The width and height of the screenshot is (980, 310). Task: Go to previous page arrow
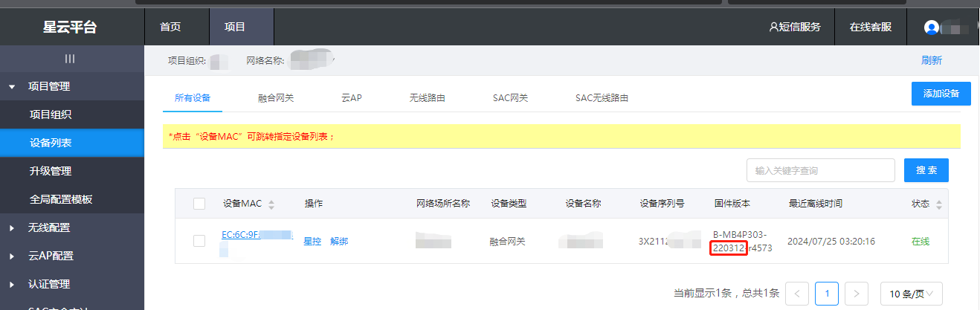coord(797,293)
